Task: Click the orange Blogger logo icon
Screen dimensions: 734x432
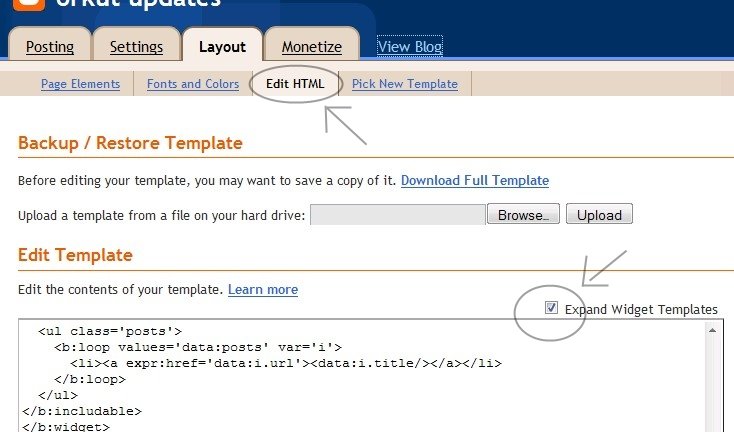Action: (x=29, y=4)
